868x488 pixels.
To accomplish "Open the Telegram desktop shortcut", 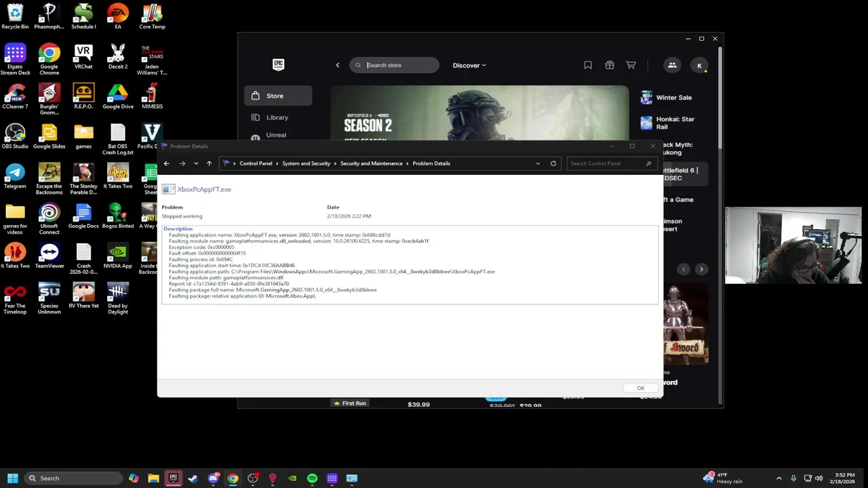I will click(15, 176).
